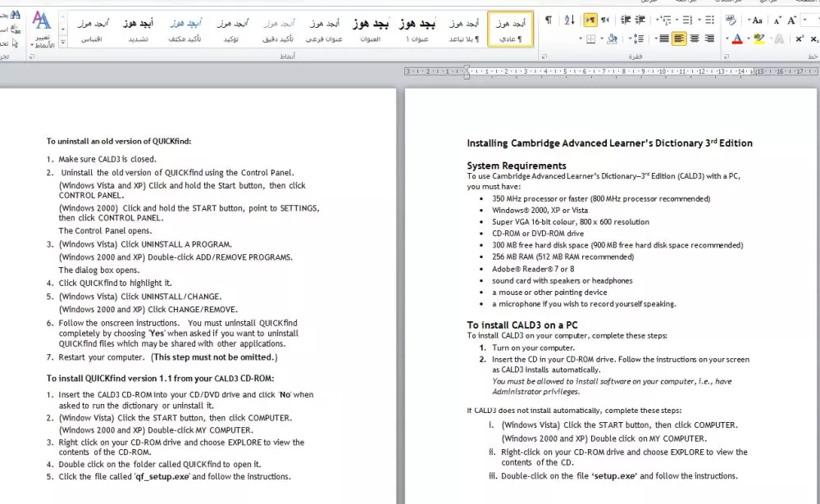Open the Change Case Aa menu
Screen dimensions: 820x504
(x=757, y=20)
